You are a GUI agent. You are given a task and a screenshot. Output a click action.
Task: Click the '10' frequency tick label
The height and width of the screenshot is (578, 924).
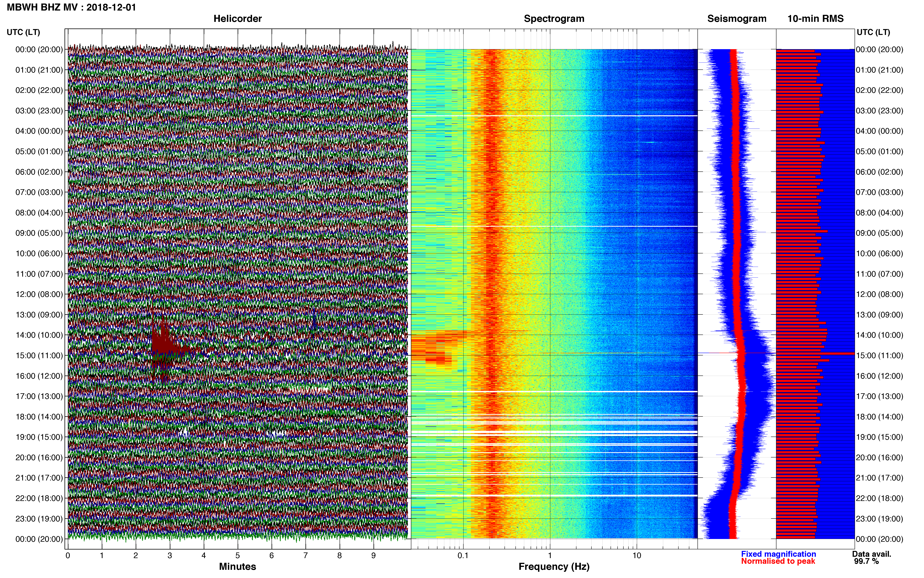tap(637, 556)
